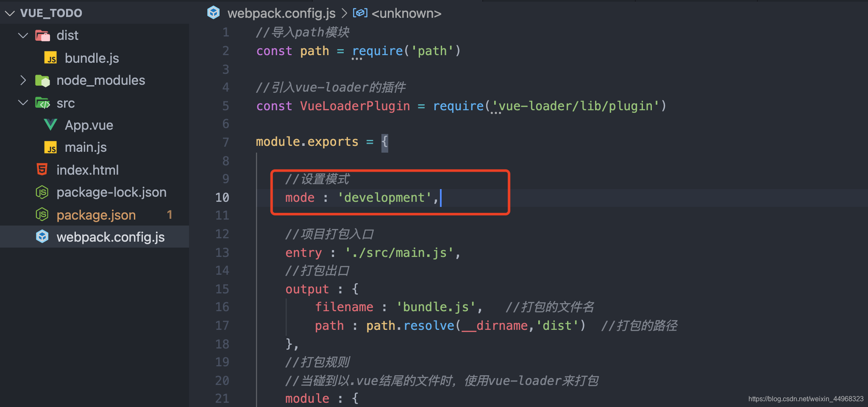This screenshot has width=868, height=407.
Task: Click the opening brace on line 7
Action: point(384,142)
